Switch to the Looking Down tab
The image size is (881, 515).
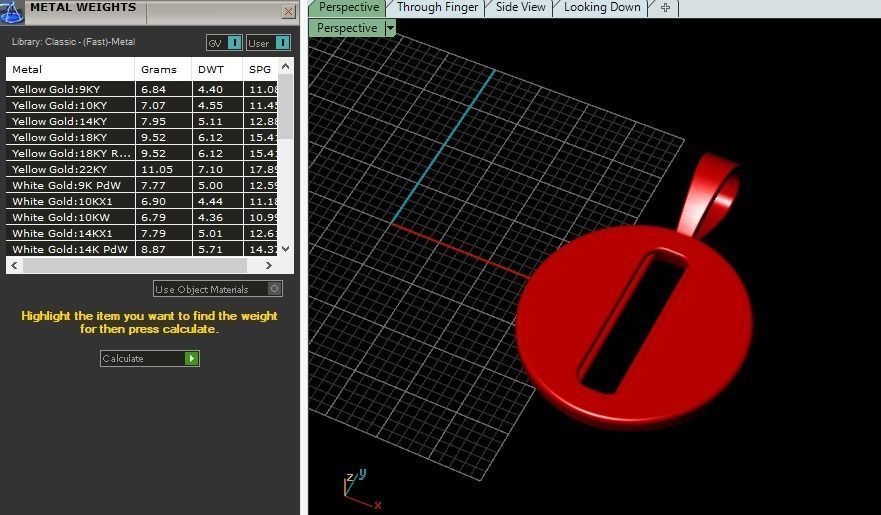(x=602, y=7)
